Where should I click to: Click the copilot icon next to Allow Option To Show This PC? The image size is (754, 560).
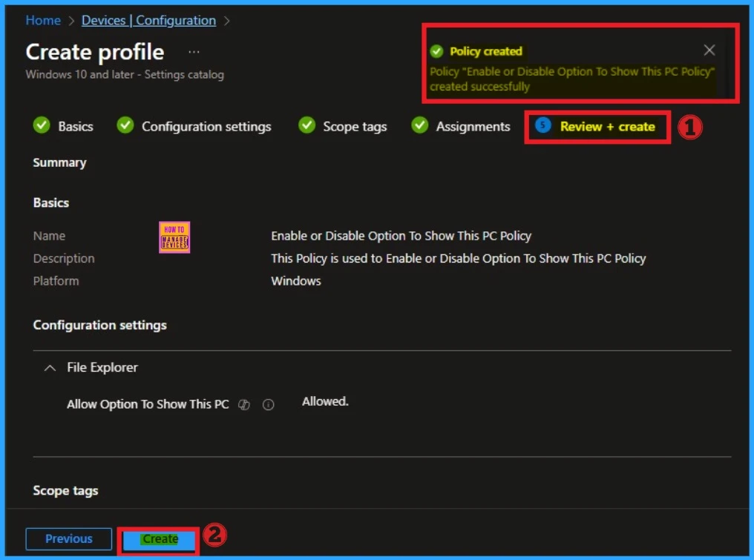tap(244, 405)
